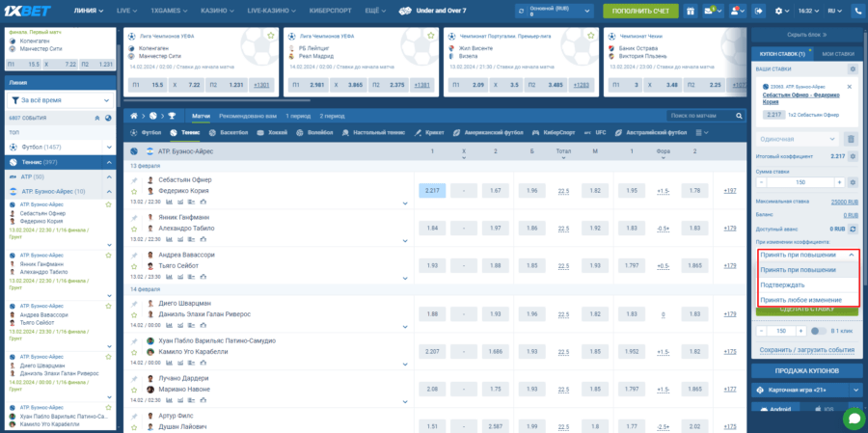This screenshot has height=433, width=868.
Task: Click the 'Продажа купонов' button
Action: point(806,370)
